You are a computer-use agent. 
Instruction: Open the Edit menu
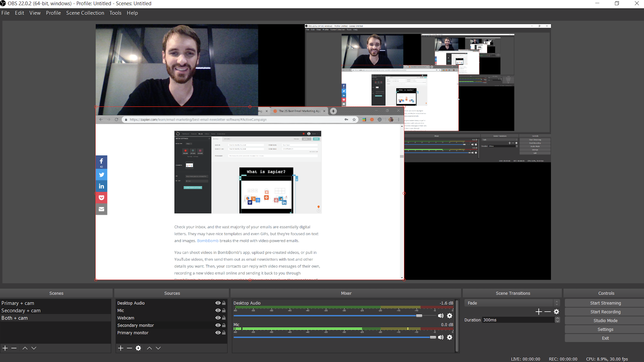click(19, 13)
